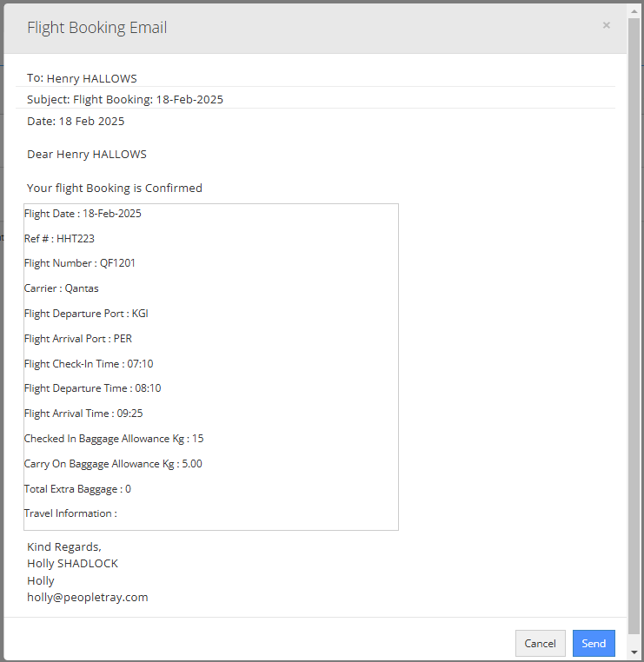This screenshot has width=644, height=662.
Task: Click the vertical scrollbar thumb
Action: click(x=634, y=325)
